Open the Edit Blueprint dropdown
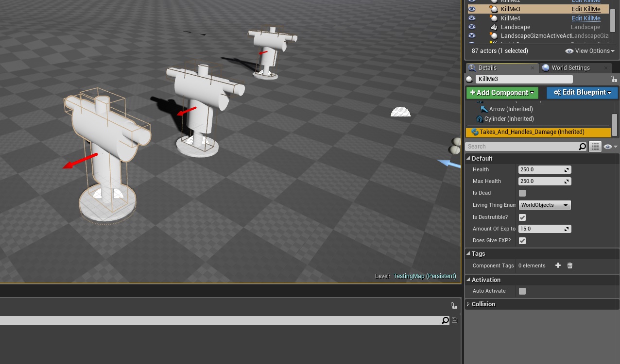Screen dimensions: 620x364 click(x=582, y=93)
